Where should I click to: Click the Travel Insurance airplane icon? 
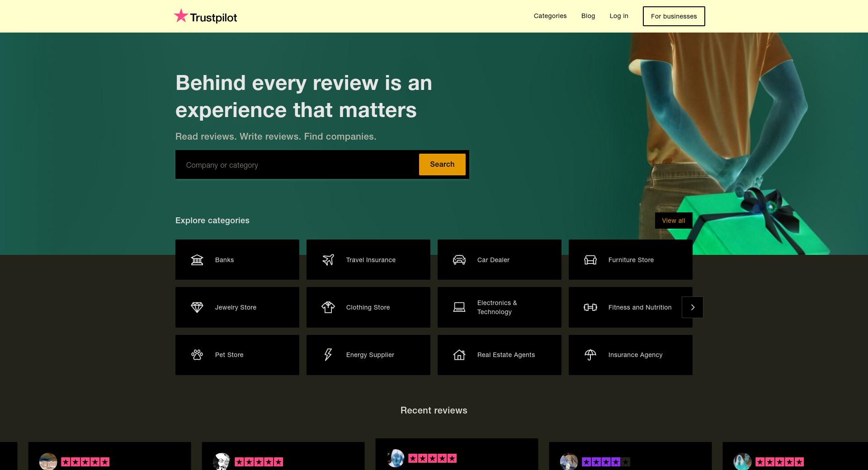tap(328, 260)
